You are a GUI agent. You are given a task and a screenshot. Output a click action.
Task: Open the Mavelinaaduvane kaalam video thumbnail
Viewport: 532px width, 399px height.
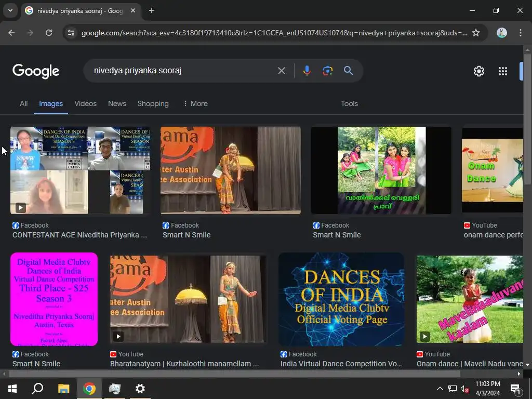click(470, 299)
